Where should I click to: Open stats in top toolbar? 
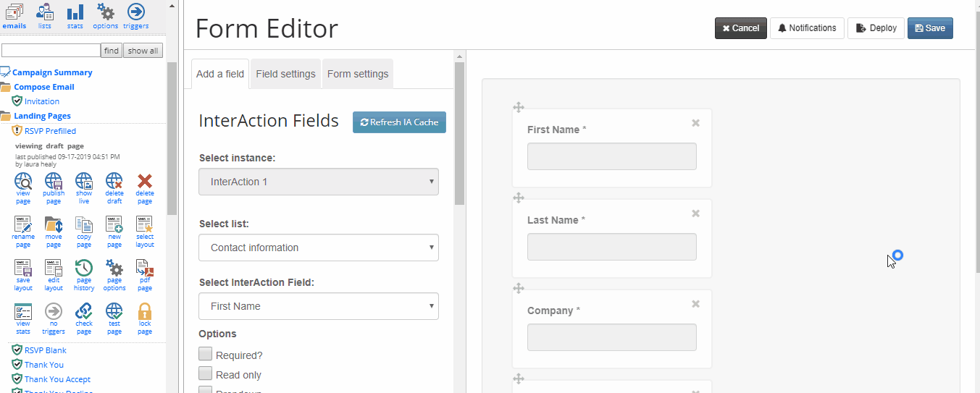75,16
